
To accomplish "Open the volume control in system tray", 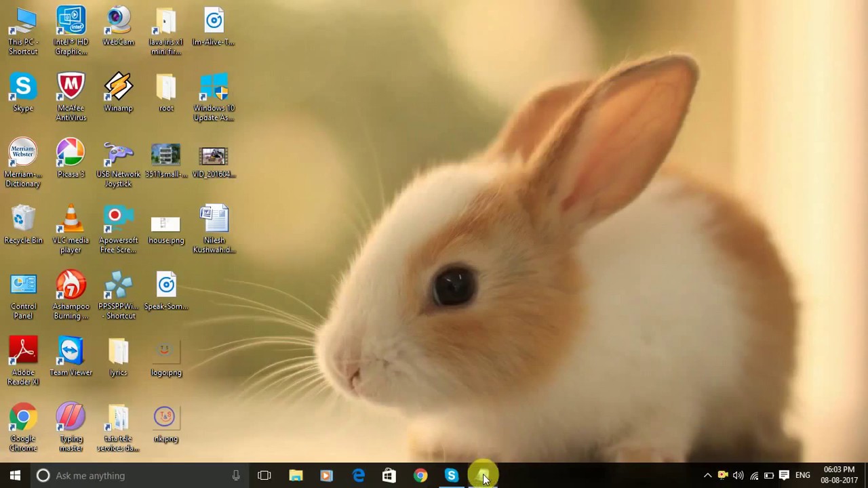I will (x=738, y=475).
